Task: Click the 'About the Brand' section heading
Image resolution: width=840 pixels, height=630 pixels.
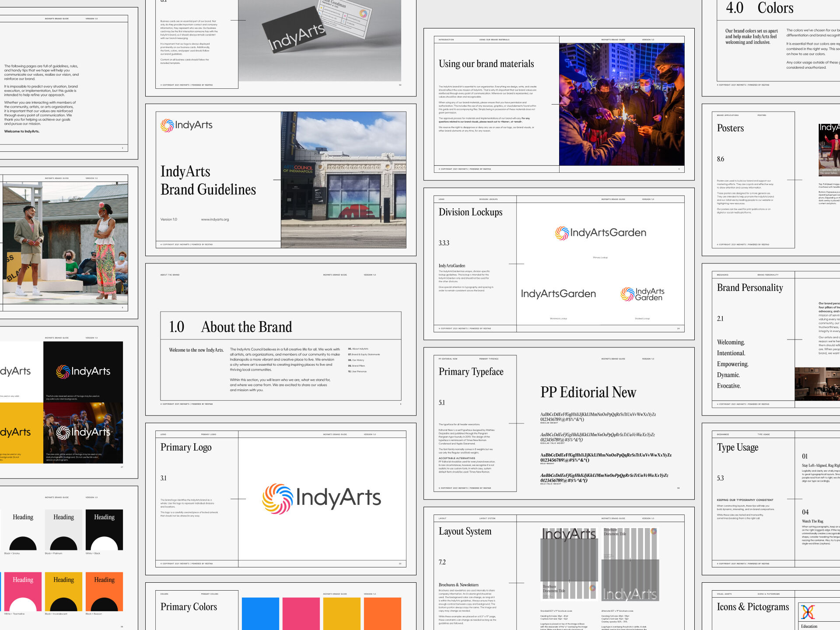Action: [x=246, y=327]
